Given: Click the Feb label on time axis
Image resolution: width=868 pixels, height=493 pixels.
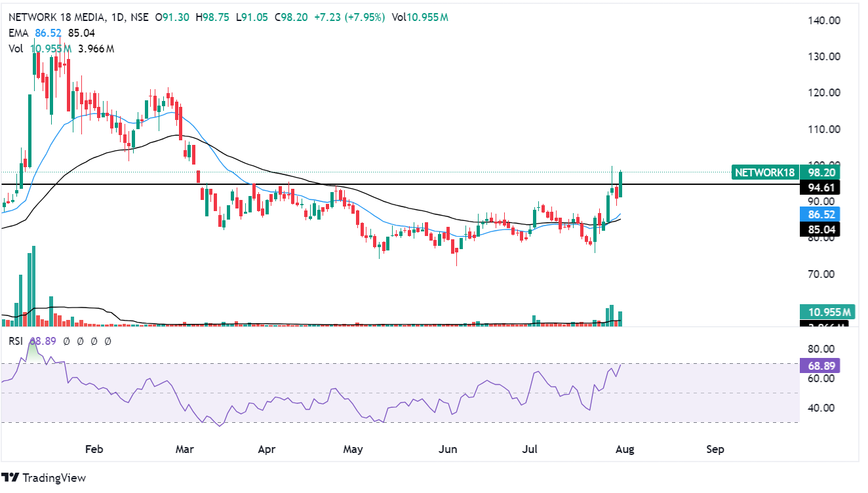Looking at the screenshot, I should point(94,450).
